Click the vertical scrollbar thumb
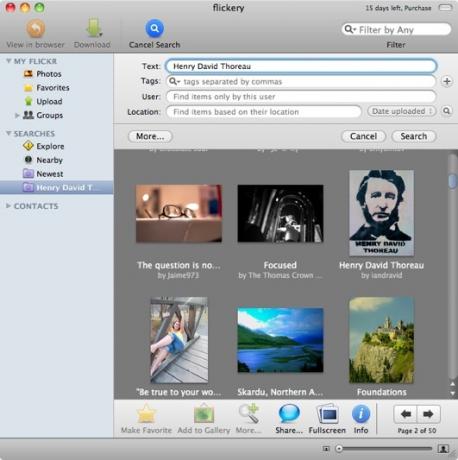Screen dimensions: 458x460 (x=452, y=181)
